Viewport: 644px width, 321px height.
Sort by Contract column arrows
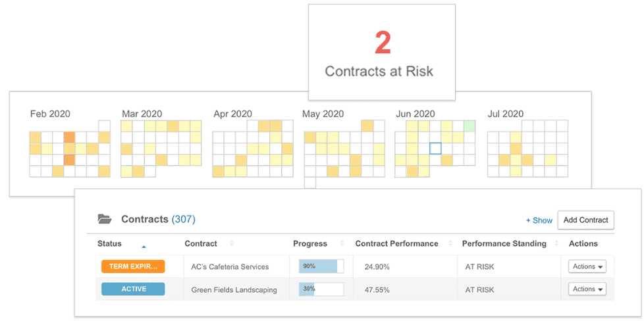[231, 244]
